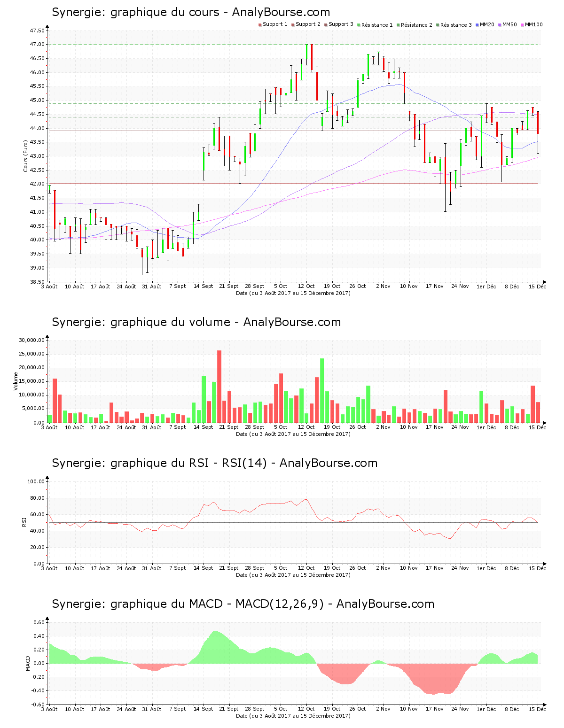
Task: Click the tallest red bar in volume chart
Action: point(219,387)
